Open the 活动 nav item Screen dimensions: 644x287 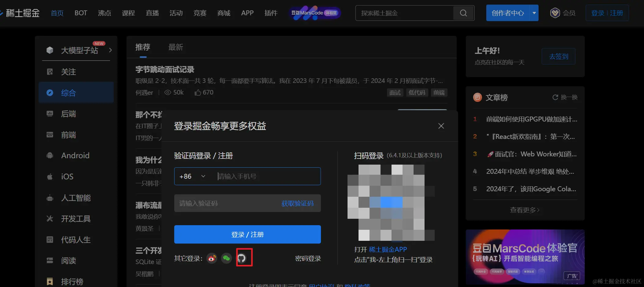tap(176, 13)
